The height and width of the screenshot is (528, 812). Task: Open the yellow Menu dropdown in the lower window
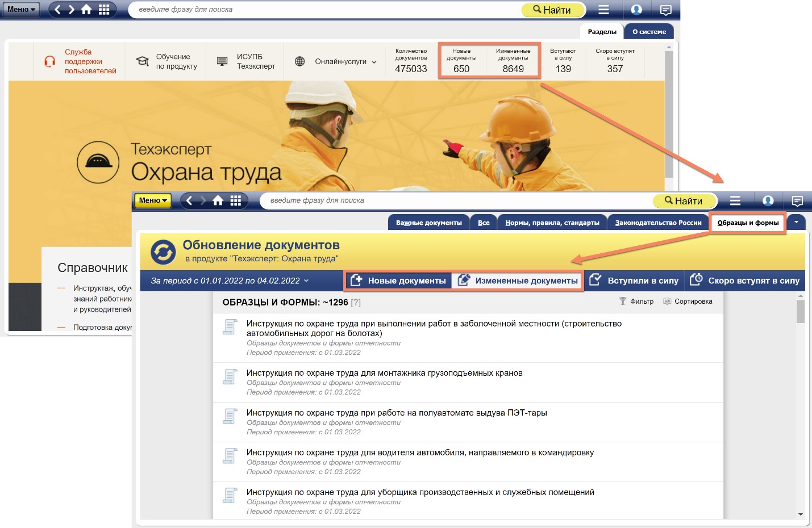152,200
